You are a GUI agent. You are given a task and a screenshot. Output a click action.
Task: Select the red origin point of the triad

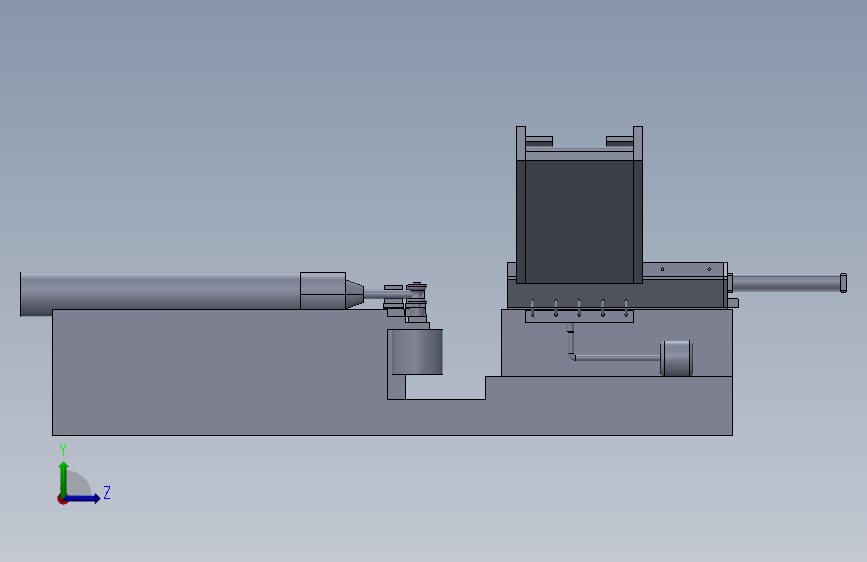[62, 499]
